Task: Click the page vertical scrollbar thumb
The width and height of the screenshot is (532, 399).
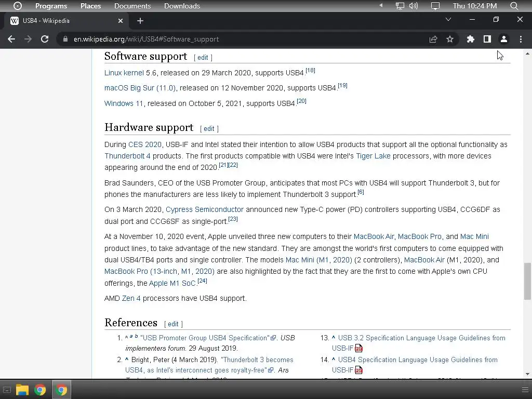Action: (527, 281)
